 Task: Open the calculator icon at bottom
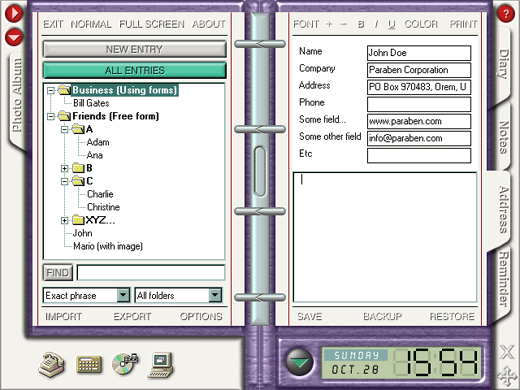(x=89, y=364)
